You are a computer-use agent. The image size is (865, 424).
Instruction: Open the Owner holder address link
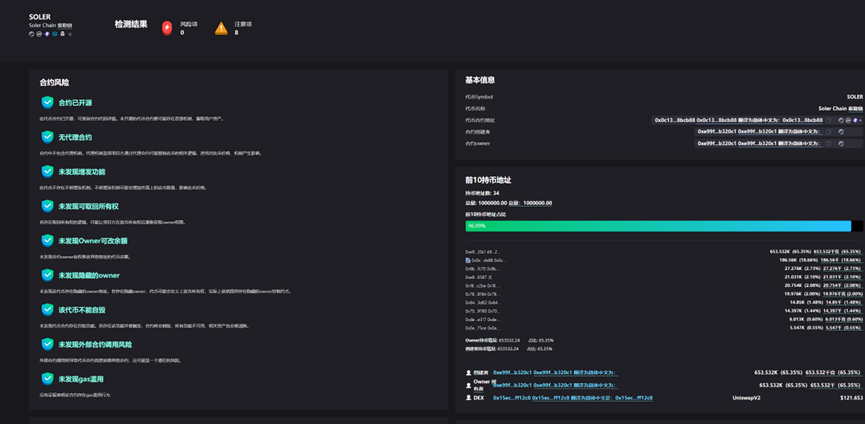[x=512, y=385]
